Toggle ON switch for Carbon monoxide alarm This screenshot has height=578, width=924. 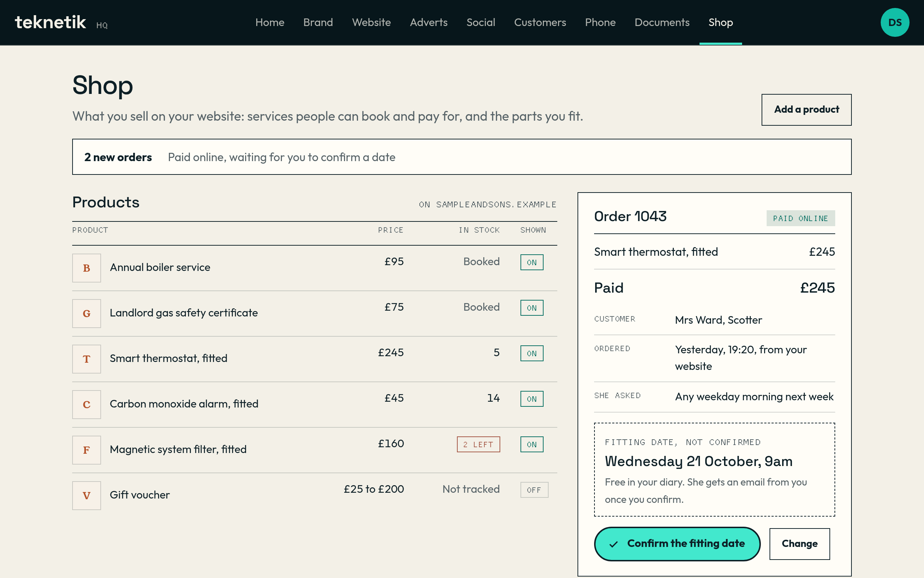tap(532, 399)
